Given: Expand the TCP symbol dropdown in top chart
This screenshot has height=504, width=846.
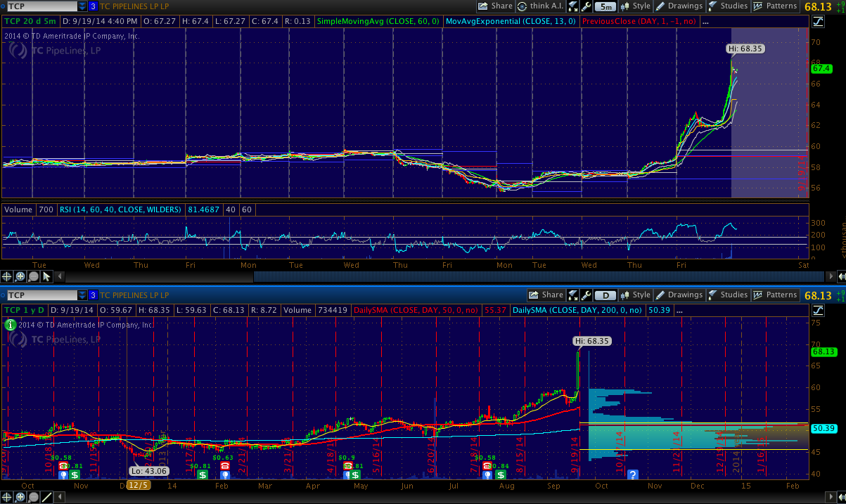Looking at the screenshot, I should point(82,6).
